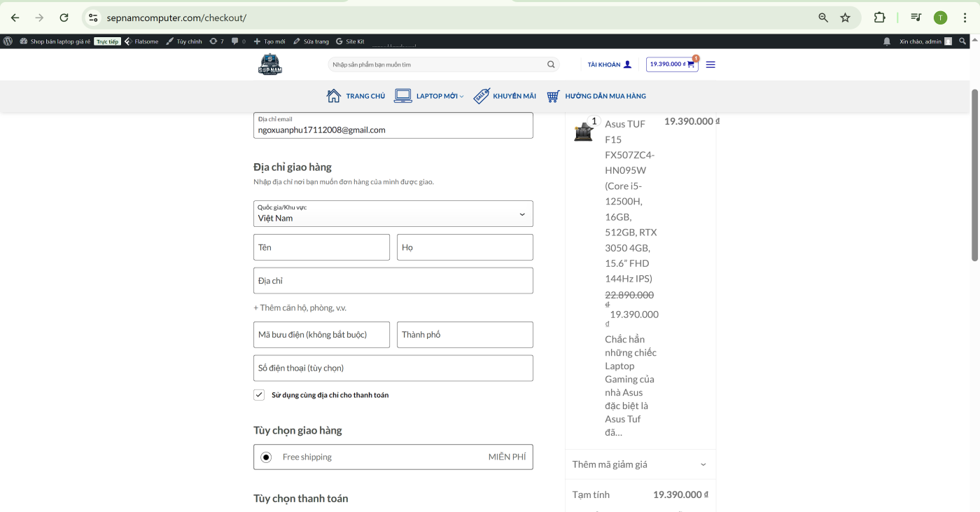Click the TÀI KHOẢN account link
Viewport: 980px width, 512px height.
click(x=610, y=64)
